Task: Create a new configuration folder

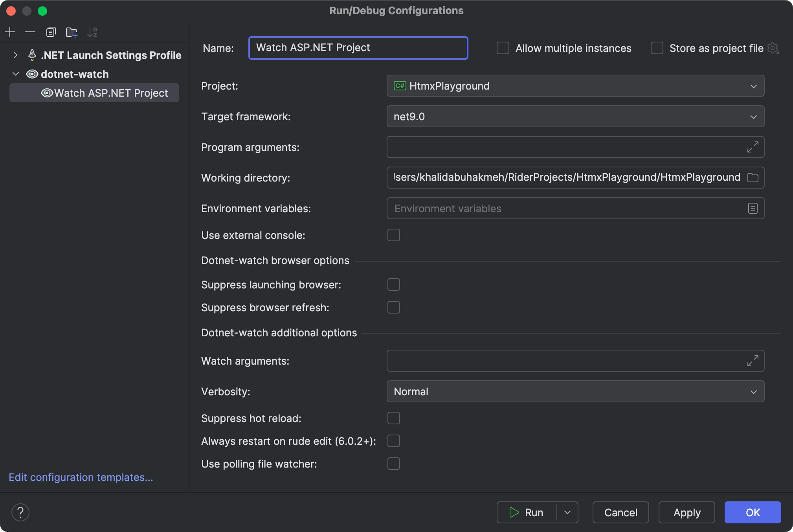Action: point(72,32)
